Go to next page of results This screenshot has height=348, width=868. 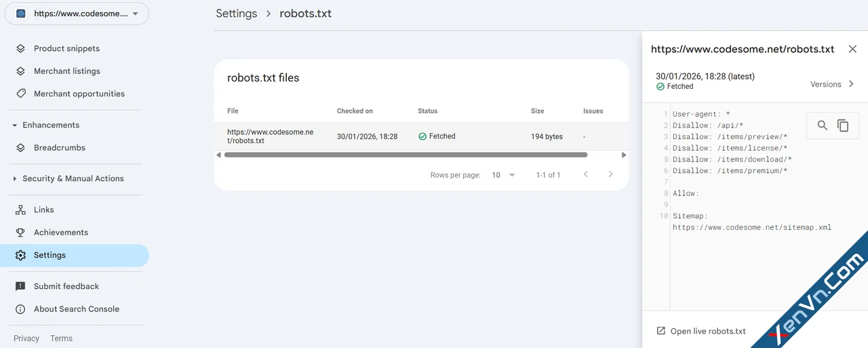pos(610,174)
